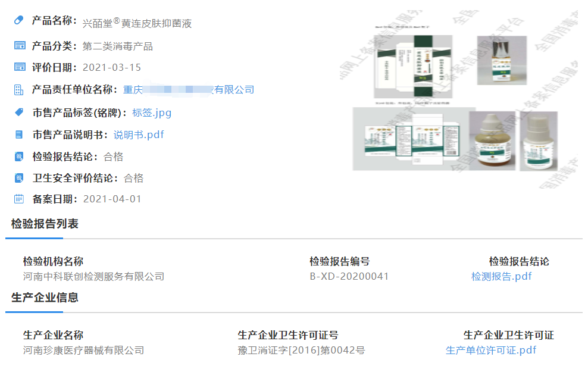Click 合格 value next to 卫生安全评价结论
588x366 pixels.
pyautogui.click(x=133, y=178)
